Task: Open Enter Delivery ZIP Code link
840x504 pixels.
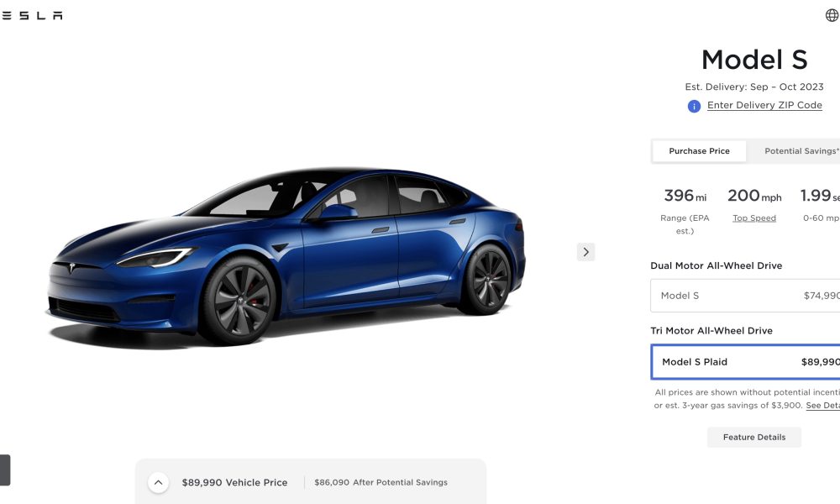Action: (x=764, y=106)
